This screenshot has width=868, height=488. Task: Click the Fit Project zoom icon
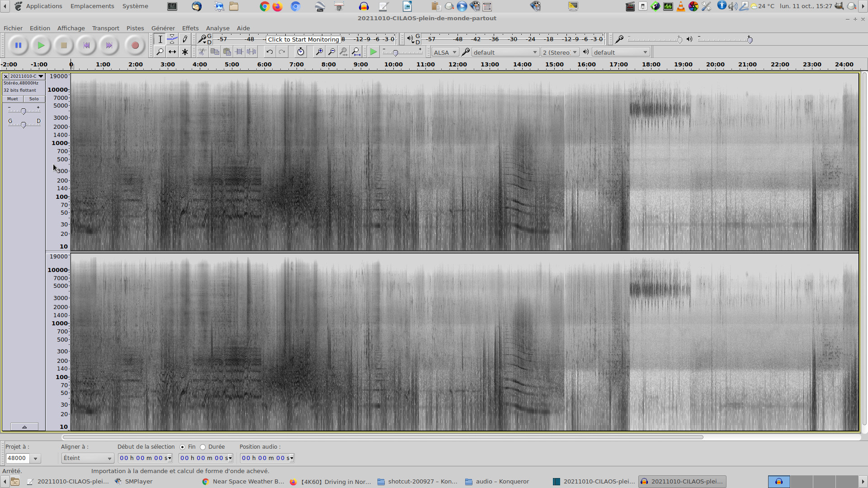[356, 52]
